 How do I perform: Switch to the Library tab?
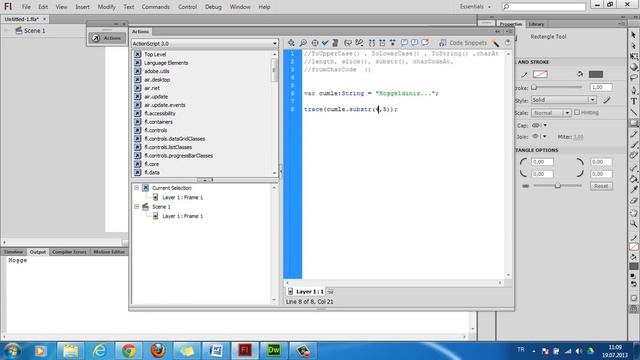[x=536, y=24]
